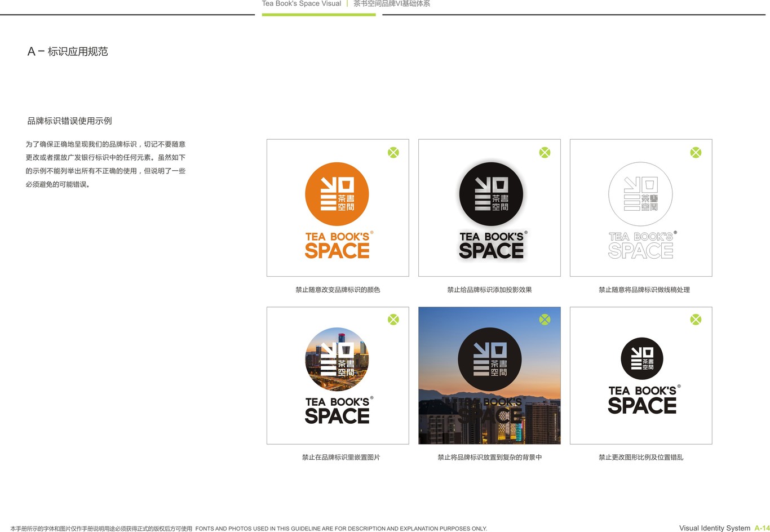This screenshot has width=770, height=532.
Task: Select the orange circular logo emblem
Action: [x=337, y=194]
